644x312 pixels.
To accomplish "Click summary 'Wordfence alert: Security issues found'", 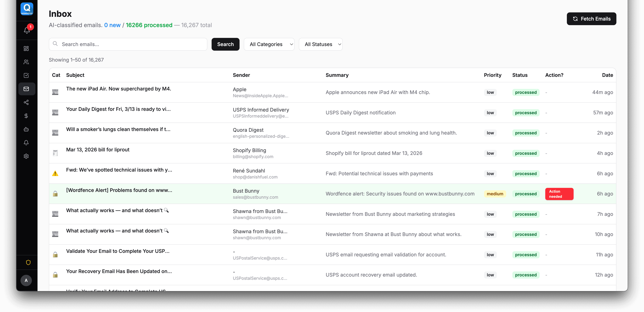I will 400,194.
